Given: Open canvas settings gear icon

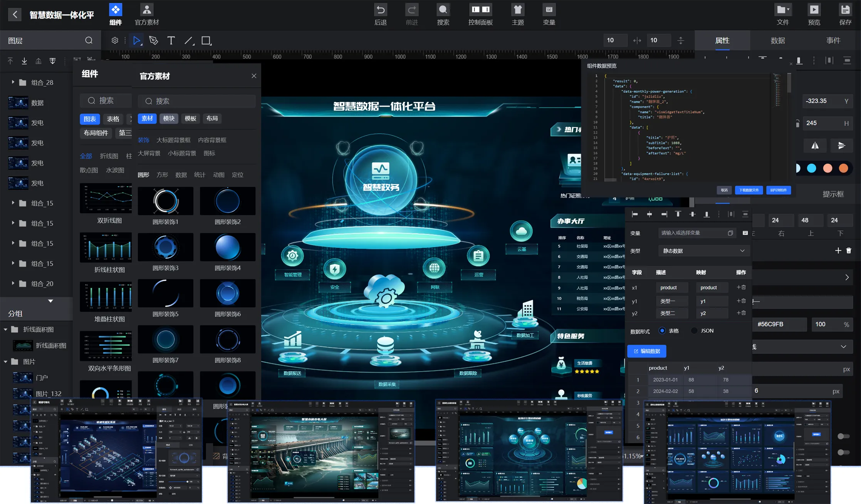Looking at the screenshot, I should pos(115,40).
